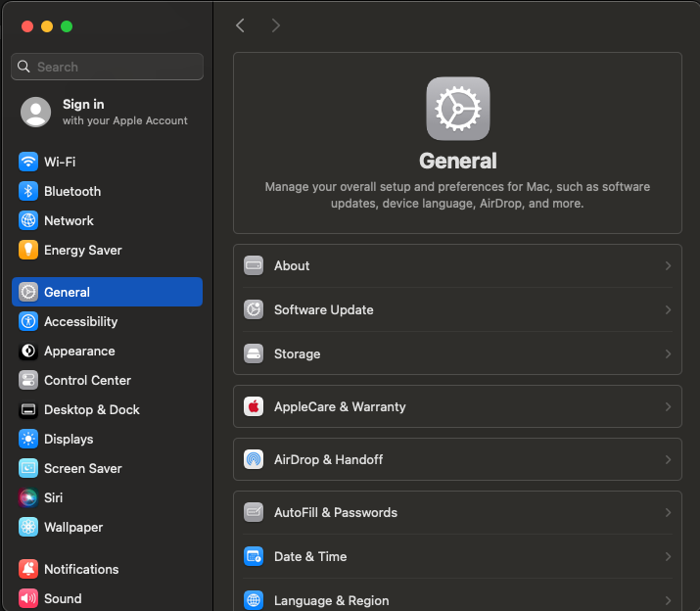Image resolution: width=700 pixels, height=611 pixels.
Task: Click the Notifications bell icon
Action: pyautogui.click(x=28, y=569)
